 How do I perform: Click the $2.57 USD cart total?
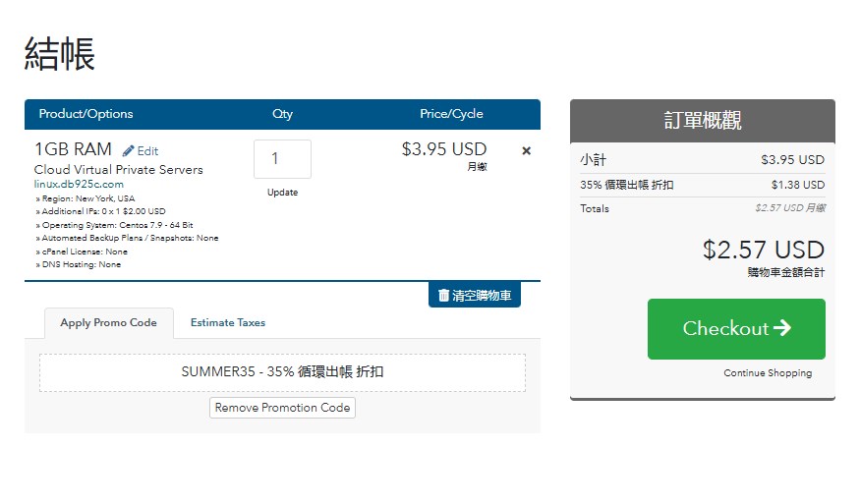tap(763, 250)
